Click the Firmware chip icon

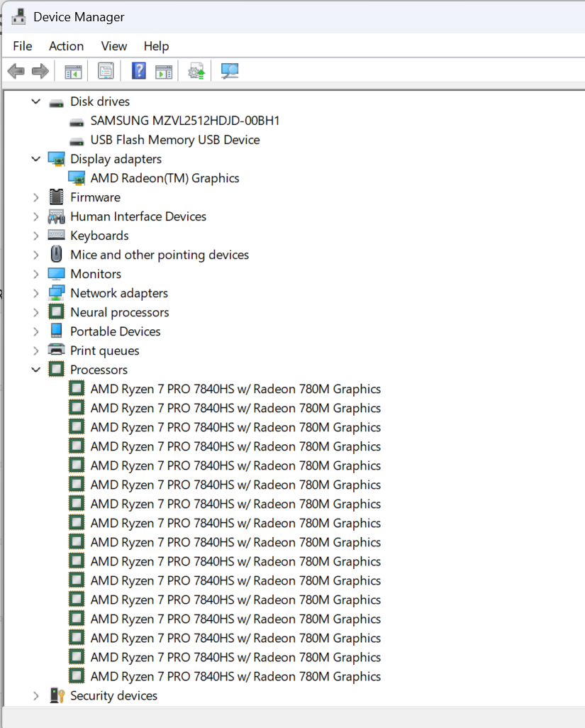pos(56,197)
